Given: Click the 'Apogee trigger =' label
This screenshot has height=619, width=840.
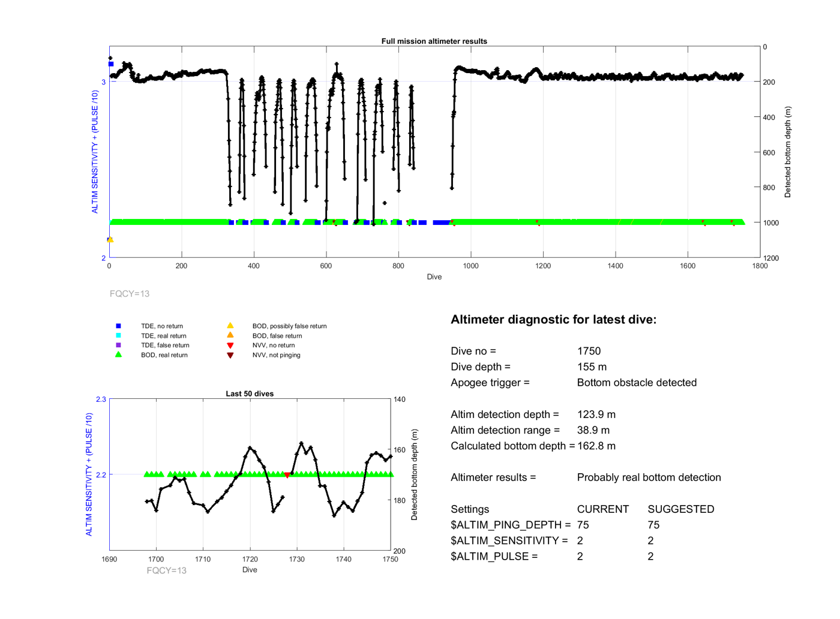Looking at the screenshot, I should point(490,383).
